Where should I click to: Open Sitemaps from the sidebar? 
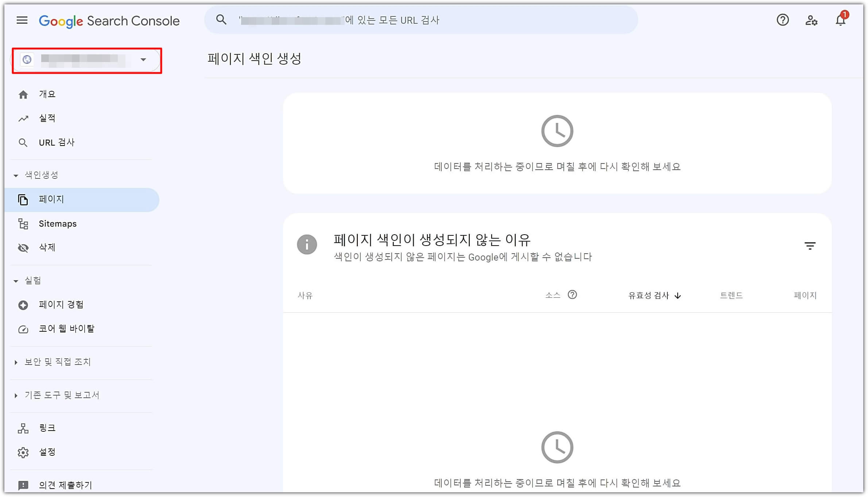point(58,224)
